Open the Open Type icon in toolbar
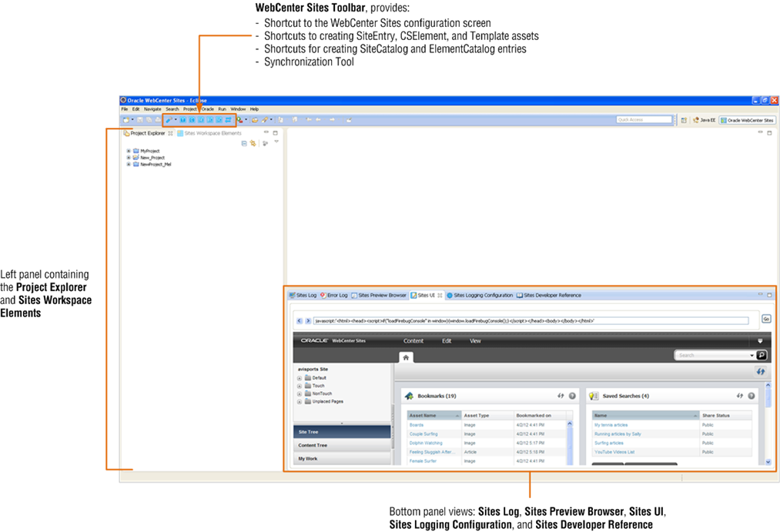Viewport: 780px width, 532px height. coord(255,120)
